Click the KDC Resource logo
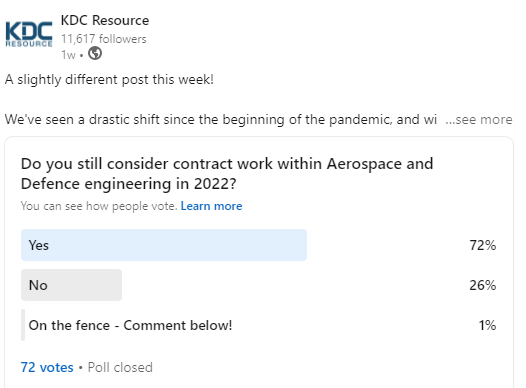Screen dimensions: 526x388 click(x=29, y=34)
